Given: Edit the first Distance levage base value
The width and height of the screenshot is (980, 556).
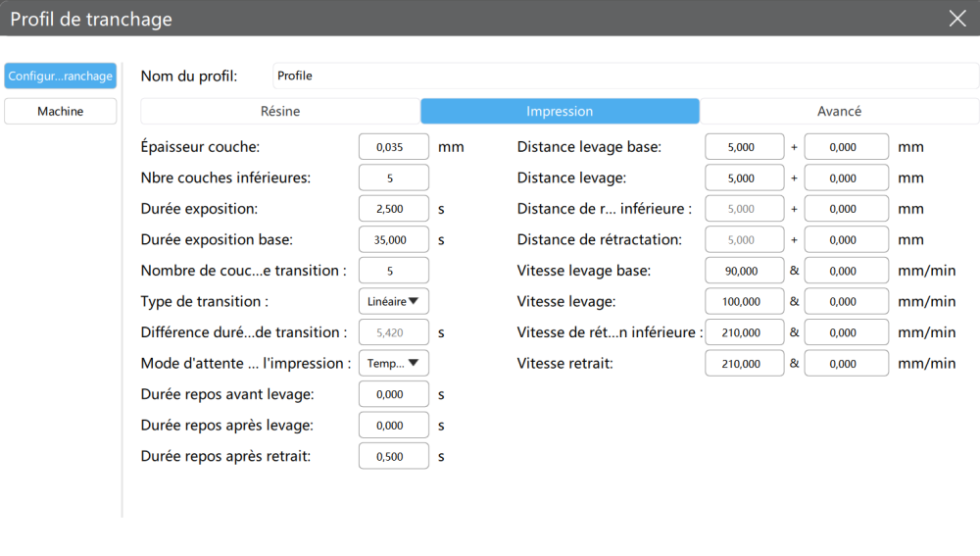Looking at the screenshot, I should point(744,147).
